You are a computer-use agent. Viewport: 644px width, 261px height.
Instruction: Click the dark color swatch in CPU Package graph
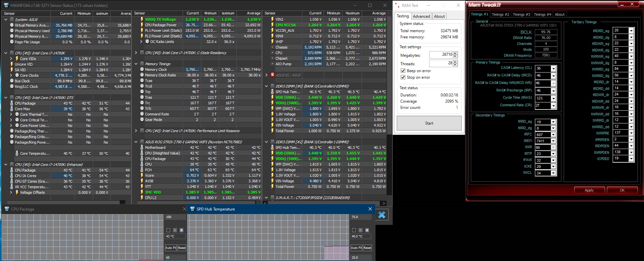169,230
